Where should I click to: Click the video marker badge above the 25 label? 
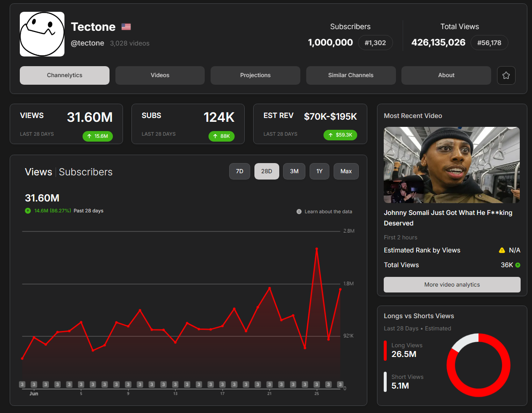[317, 384]
